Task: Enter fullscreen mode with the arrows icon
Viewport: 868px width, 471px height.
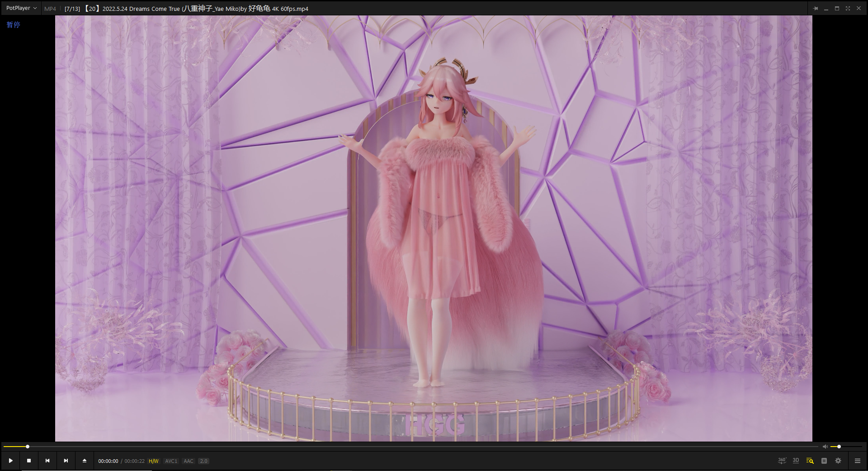Action: (848, 8)
